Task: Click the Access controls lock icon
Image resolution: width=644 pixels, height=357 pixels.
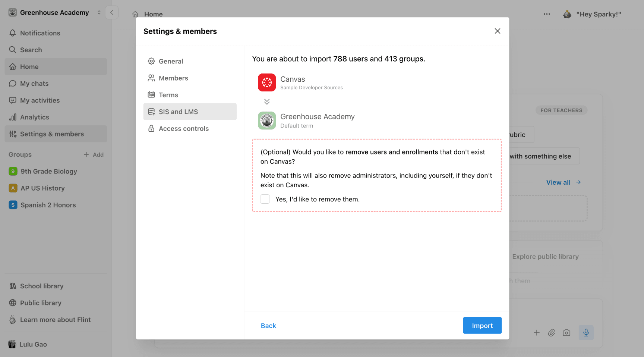Action: coord(151,128)
